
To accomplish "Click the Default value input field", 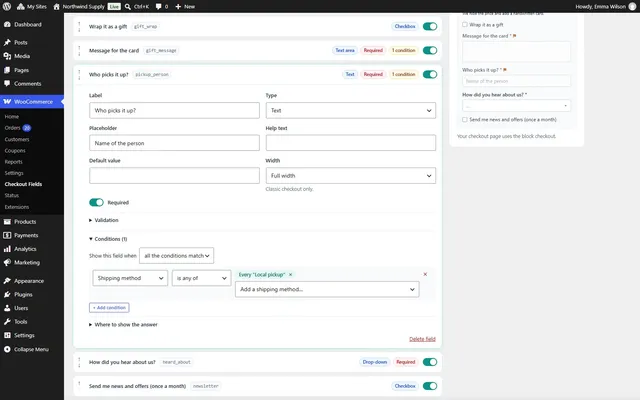I will click(174, 176).
